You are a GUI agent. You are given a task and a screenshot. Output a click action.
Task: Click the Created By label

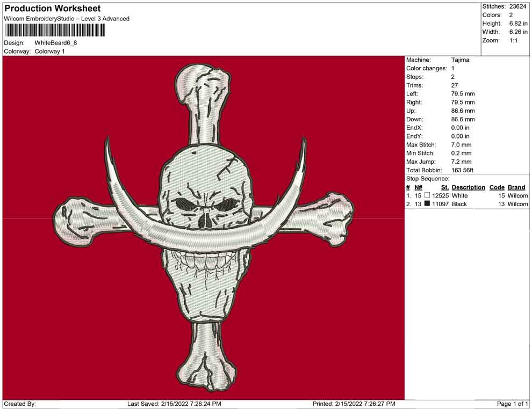pos(20,404)
